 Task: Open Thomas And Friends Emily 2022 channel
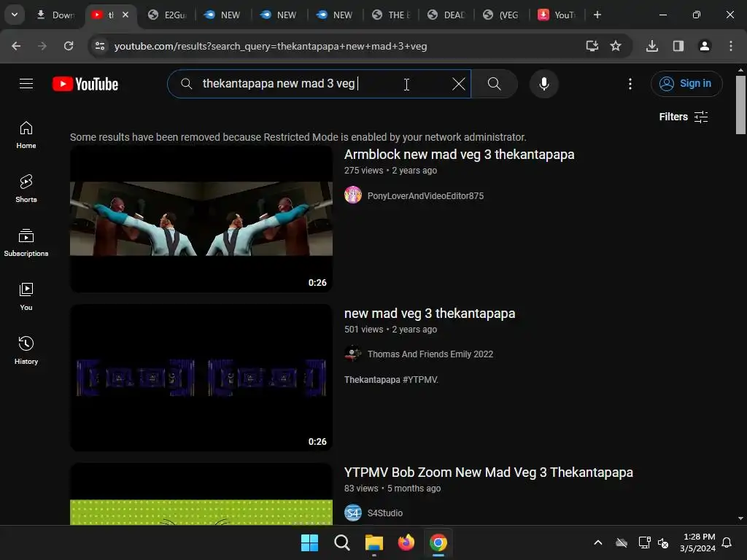(430, 354)
